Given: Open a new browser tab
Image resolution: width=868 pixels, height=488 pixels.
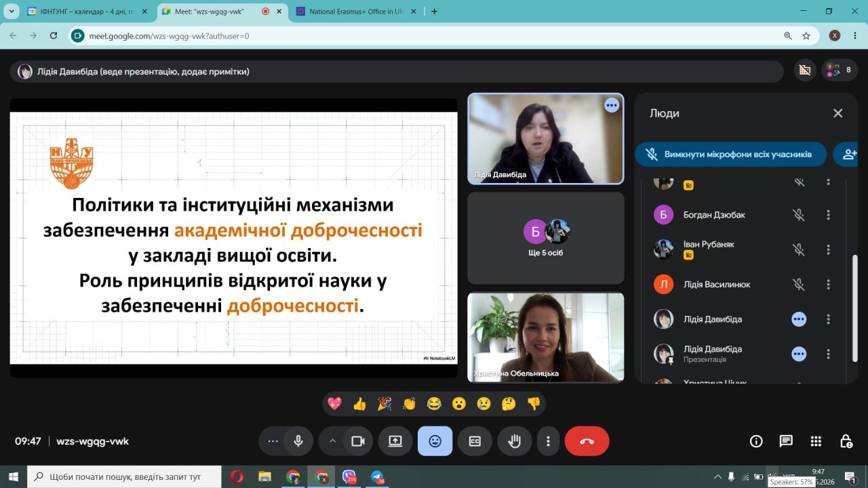Looking at the screenshot, I should (434, 12).
